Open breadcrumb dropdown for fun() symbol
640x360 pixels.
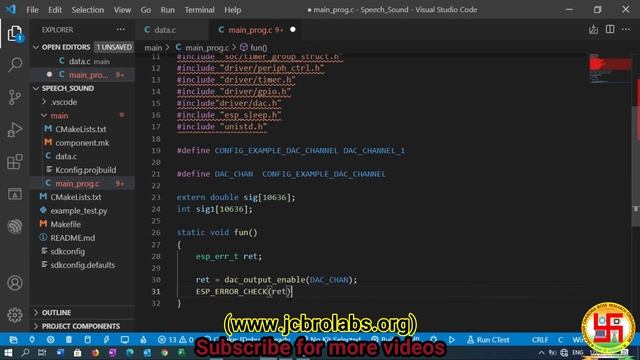coord(253,48)
